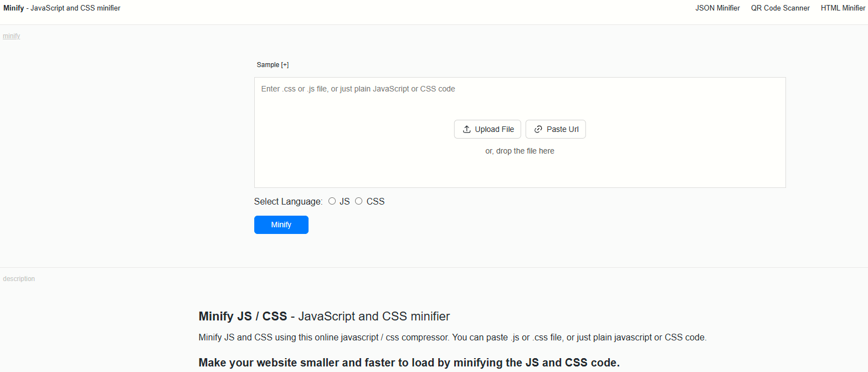Screen dimensions: 868x372
Task: Click the link icon on Paste Url button
Action: (x=537, y=129)
